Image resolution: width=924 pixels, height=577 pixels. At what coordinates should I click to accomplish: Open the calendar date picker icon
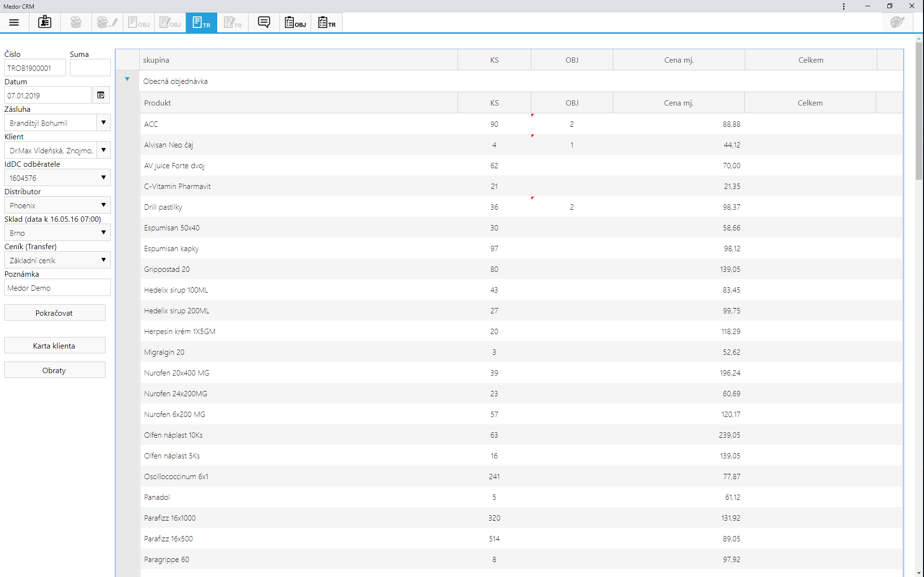[101, 95]
